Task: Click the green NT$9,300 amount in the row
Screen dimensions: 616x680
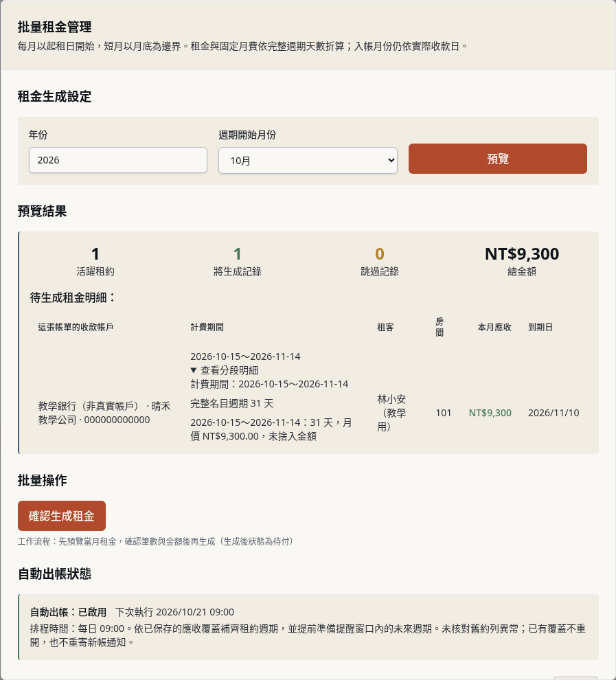Action: (490, 413)
